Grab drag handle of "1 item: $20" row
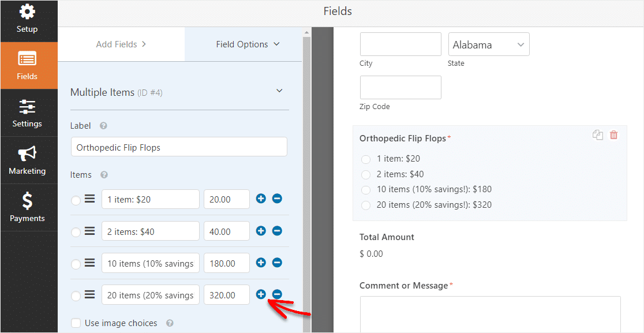Screen dimensions: 644x333 tap(90, 199)
